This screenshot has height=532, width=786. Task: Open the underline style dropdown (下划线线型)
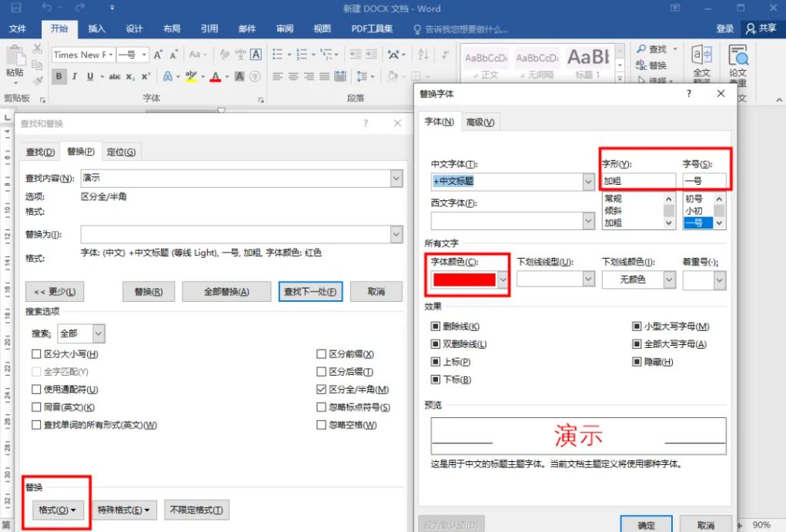[588, 279]
